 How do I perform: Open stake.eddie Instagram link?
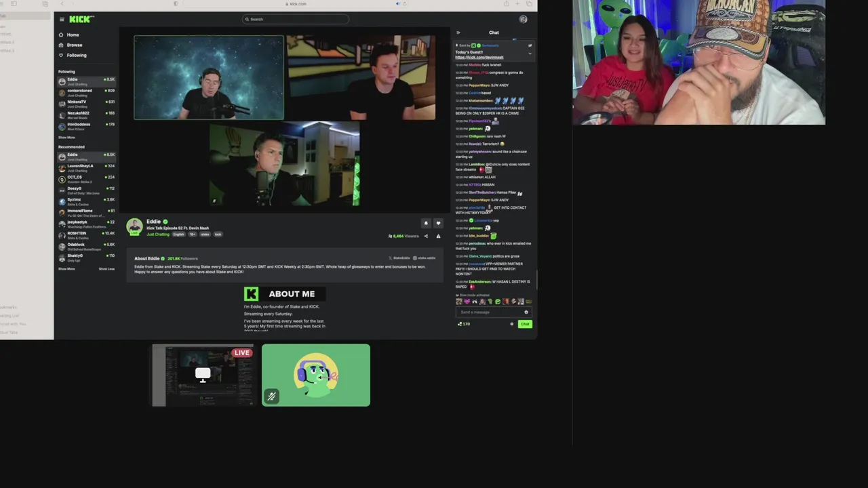point(425,258)
